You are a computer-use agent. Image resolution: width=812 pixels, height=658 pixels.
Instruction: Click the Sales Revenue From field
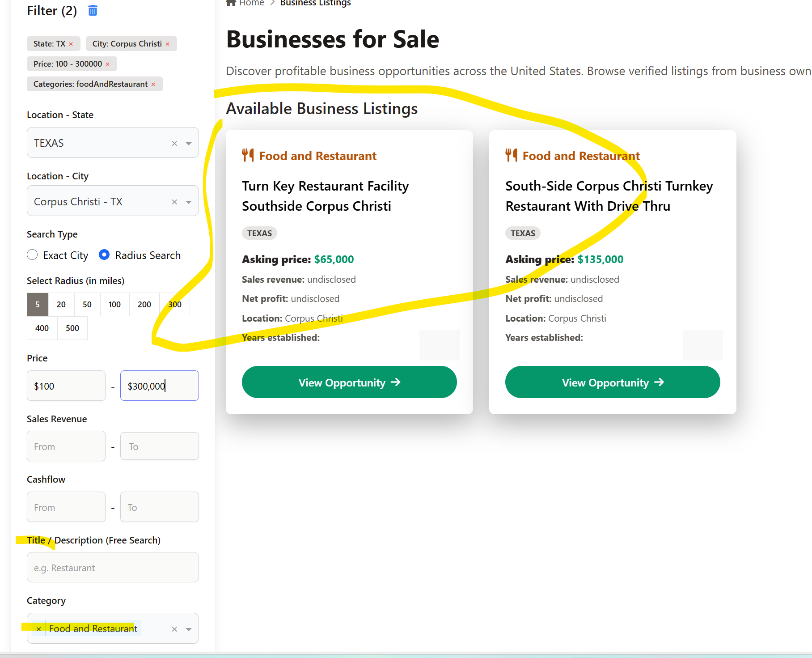[66, 446]
